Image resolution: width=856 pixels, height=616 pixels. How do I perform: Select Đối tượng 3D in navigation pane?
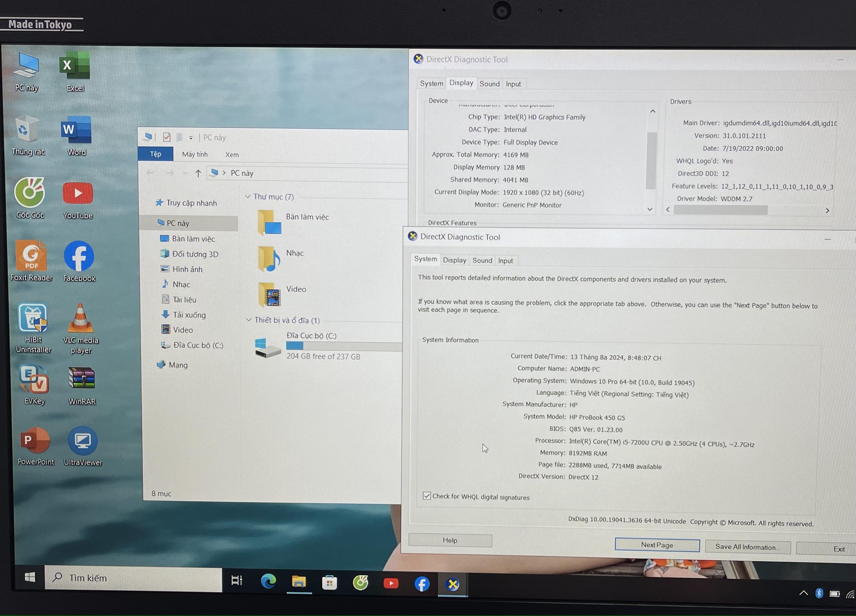[x=189, y=254]
